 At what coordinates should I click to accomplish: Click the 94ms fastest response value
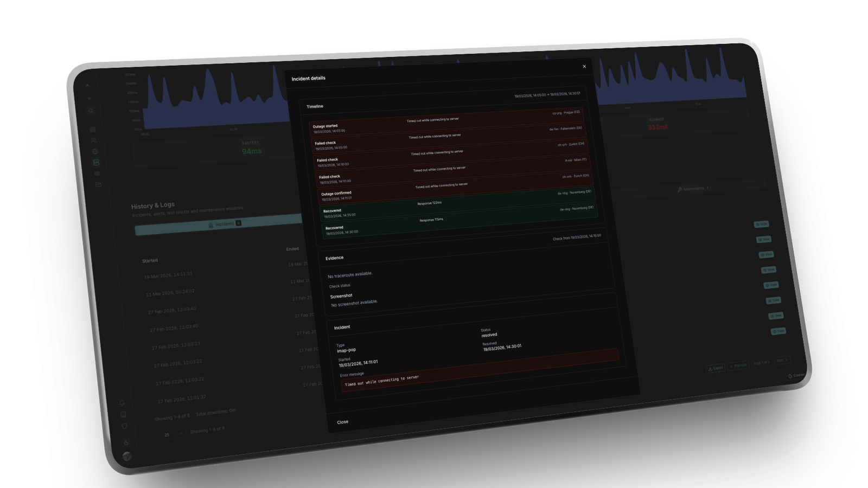pyautogui.click(x=252, y=151)
